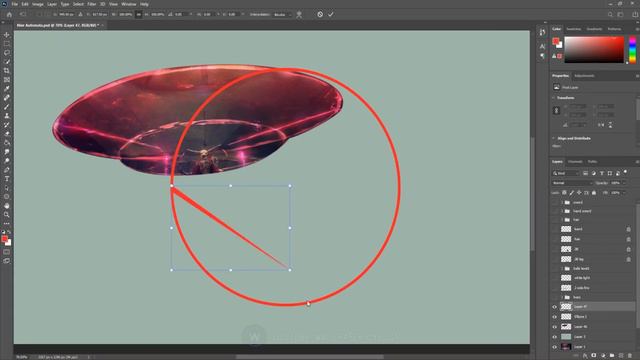
Task: Collapse the Transform section in Properties
Action: 553,98
